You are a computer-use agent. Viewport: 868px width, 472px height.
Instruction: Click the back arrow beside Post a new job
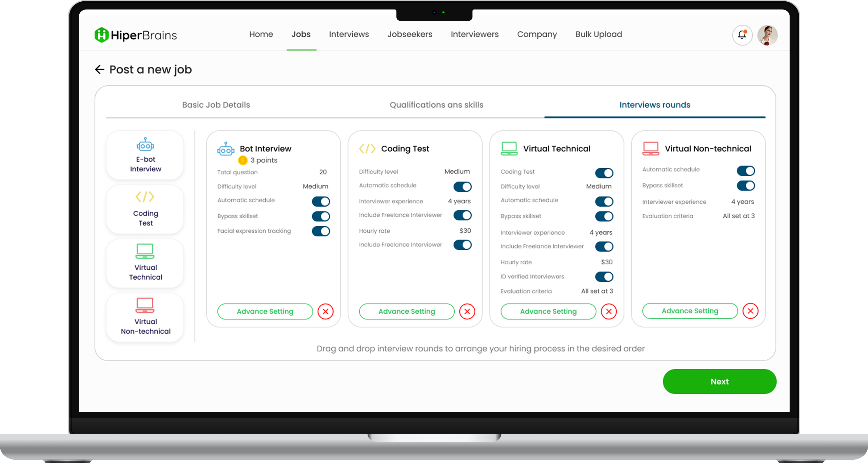99,70
